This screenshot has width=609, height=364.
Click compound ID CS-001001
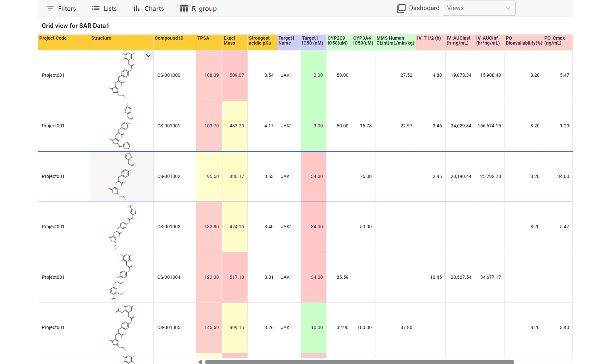click(x=169, y=126)
